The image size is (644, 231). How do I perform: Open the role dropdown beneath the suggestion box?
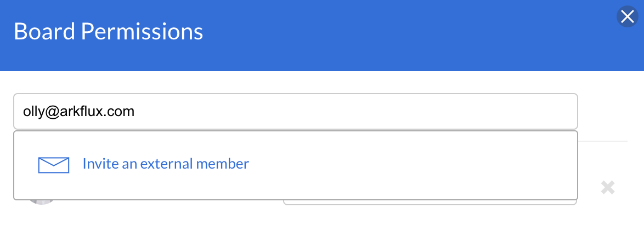(x=430, y=203)
